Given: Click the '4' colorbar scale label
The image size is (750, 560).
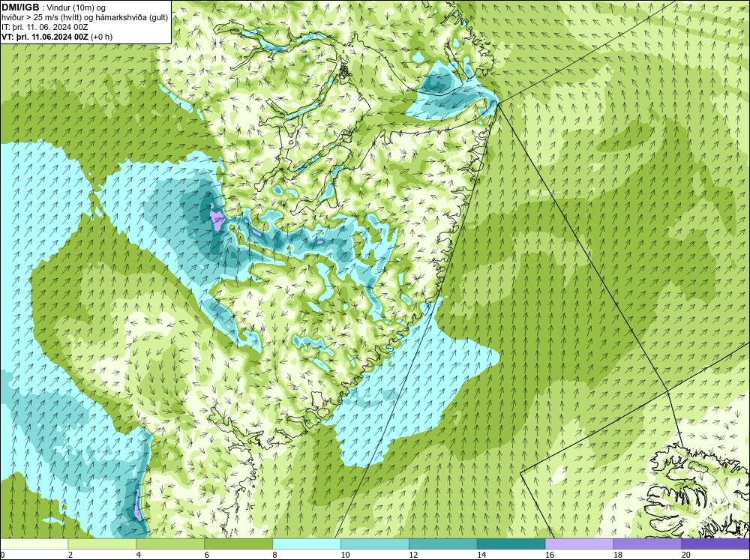Looking at the screenshot, I should pyautogui.click(x=138, y=555).
